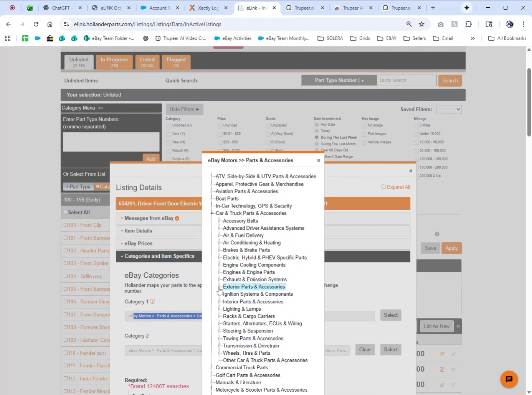Select During The Last Week radio
Screen dimensions: 532x395
click(317, 137)
